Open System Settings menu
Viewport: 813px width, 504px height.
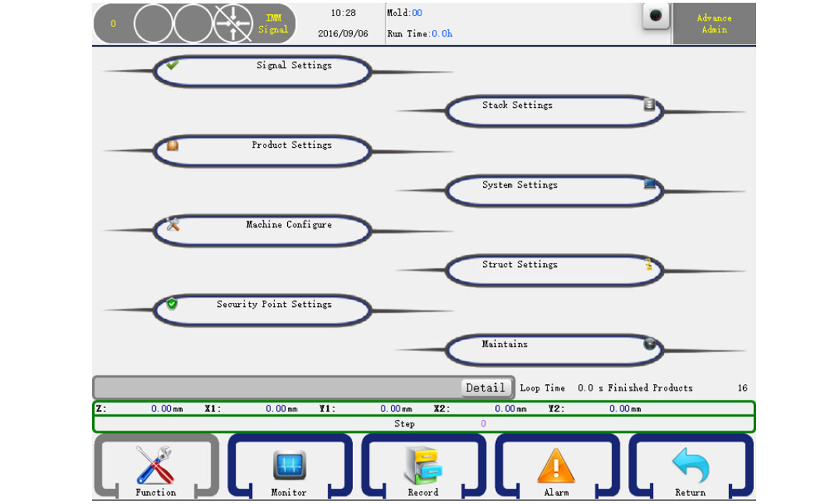520,185
